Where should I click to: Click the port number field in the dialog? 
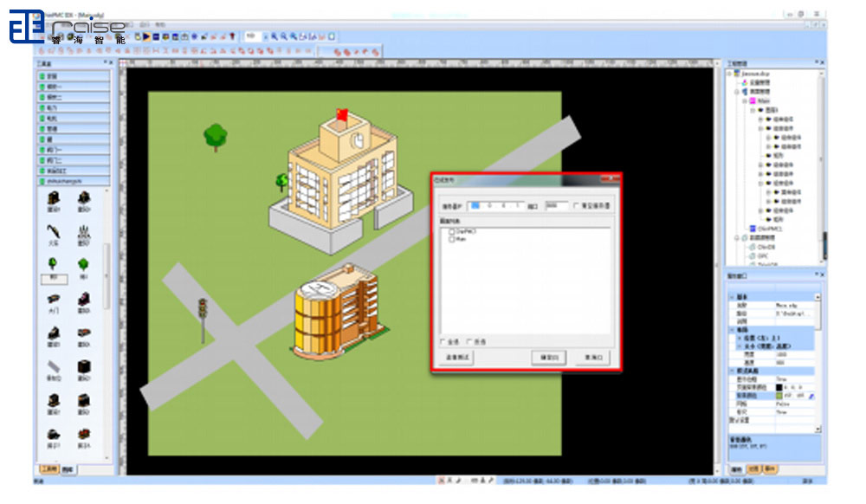pos(556,205)
